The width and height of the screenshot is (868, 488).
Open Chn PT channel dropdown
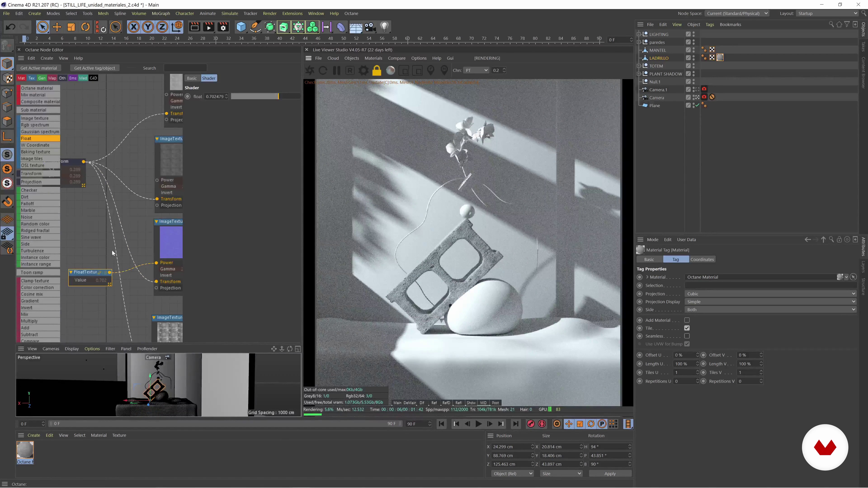[476, 70]
